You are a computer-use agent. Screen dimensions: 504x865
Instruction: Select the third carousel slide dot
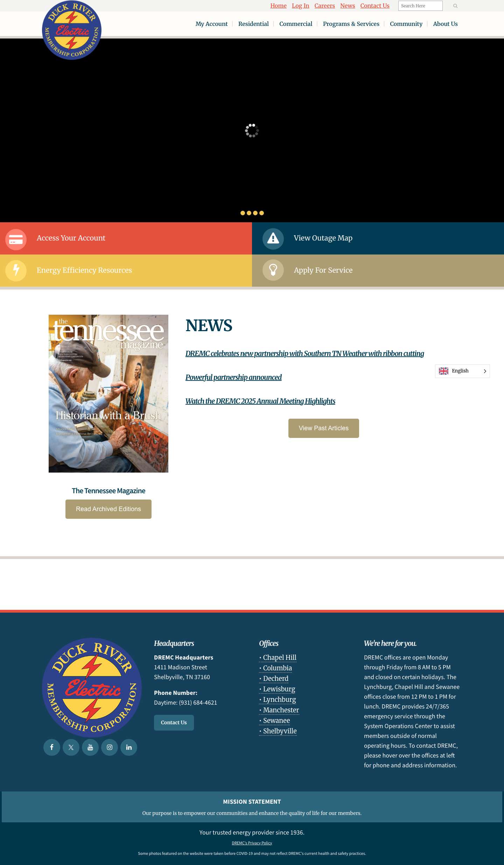pyautogui.click(x=255, y=213)
